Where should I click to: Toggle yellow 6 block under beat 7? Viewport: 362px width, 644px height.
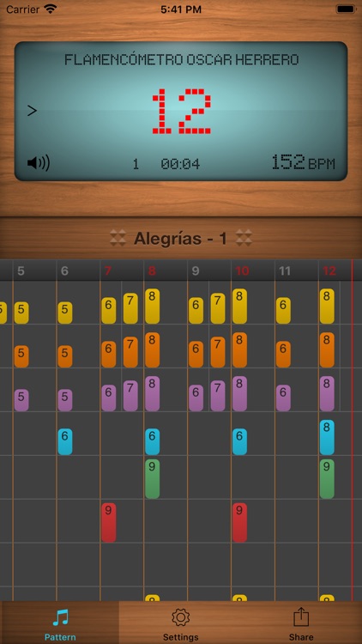tap(109, 311)
